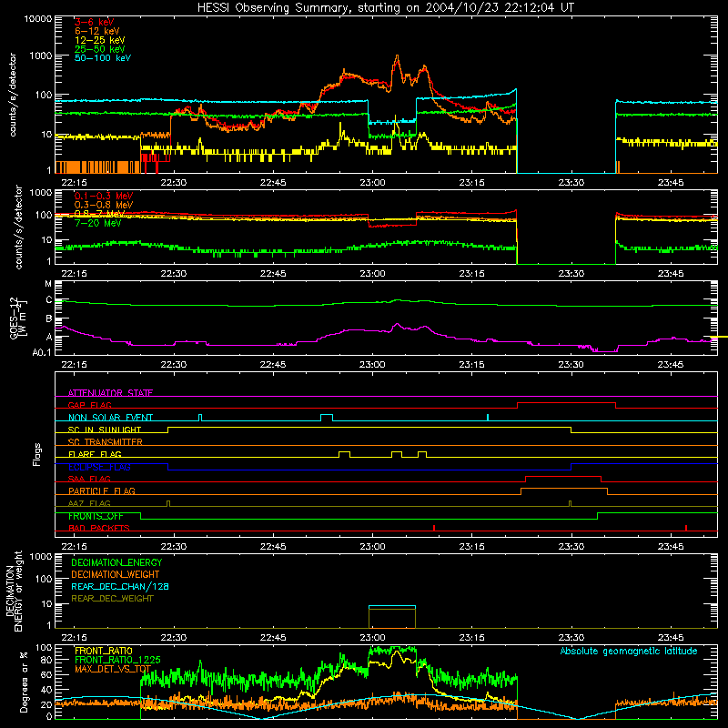Click the M class tick label
Screen dimensions: 728x728
[48, 284]
